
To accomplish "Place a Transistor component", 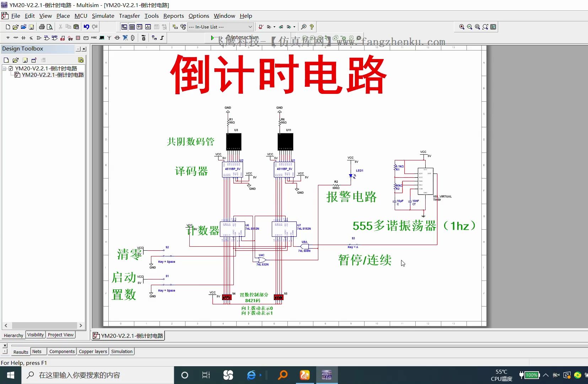I will 31,38.
